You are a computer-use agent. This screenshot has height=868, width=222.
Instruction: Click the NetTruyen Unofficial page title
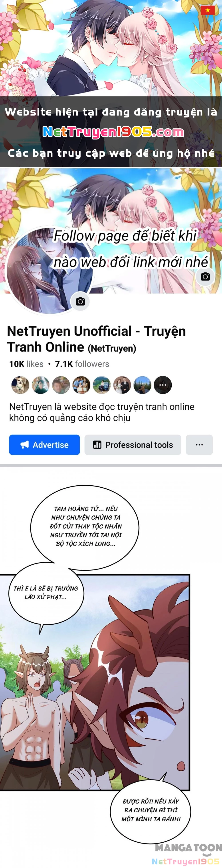coord(97,339)
